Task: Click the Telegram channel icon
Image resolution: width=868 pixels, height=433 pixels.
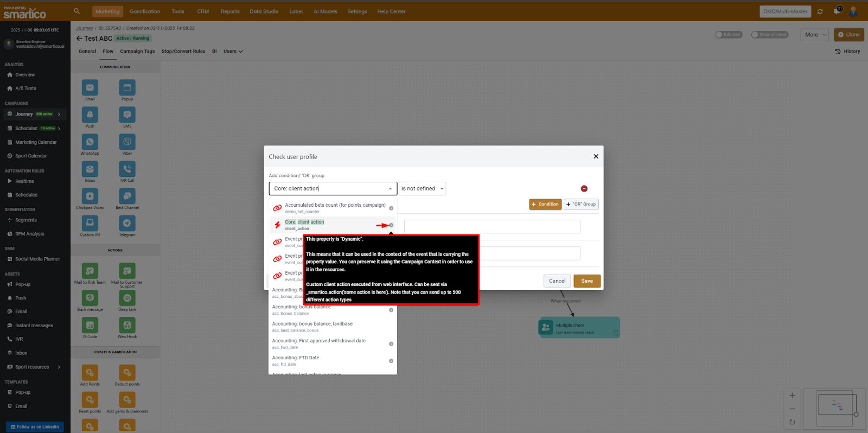Action: coord(127,223)
